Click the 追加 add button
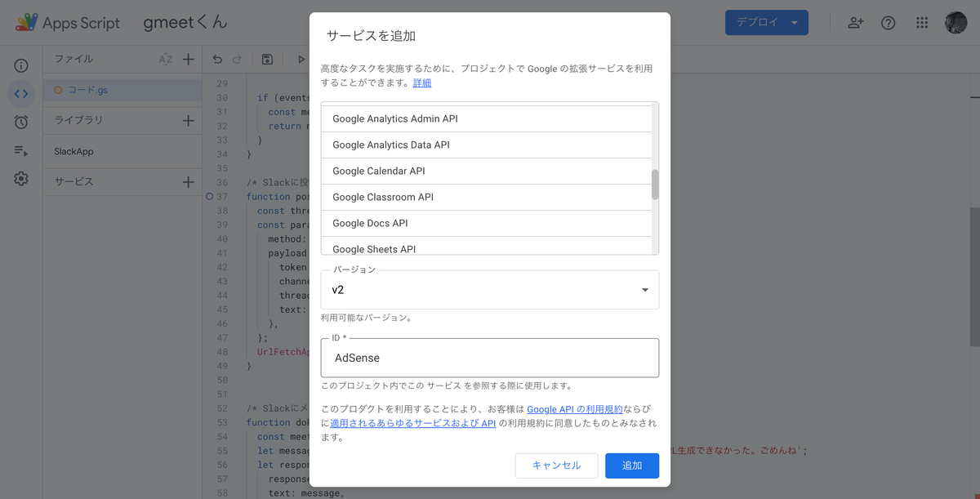The width and height of the screenshot is (980, 499). [x=632, y=466]
